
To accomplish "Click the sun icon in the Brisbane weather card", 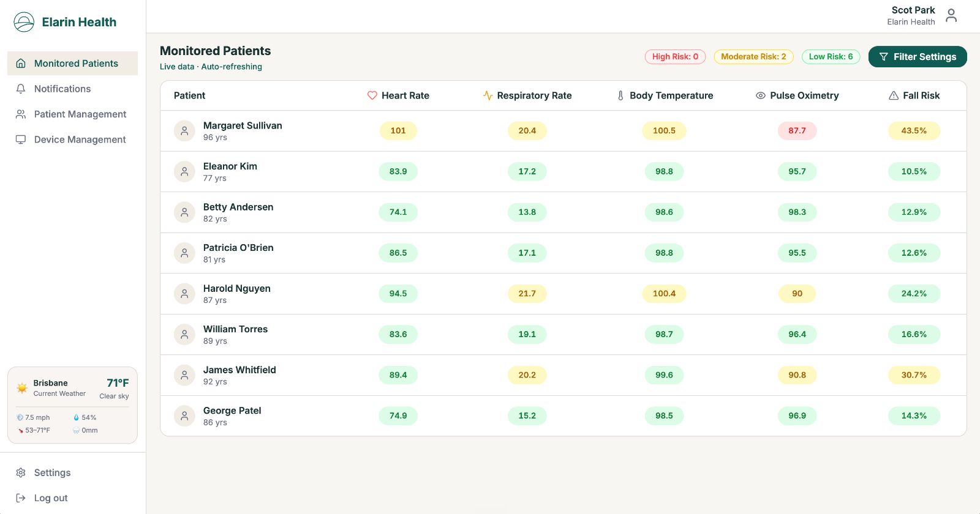I will [22, 388].
